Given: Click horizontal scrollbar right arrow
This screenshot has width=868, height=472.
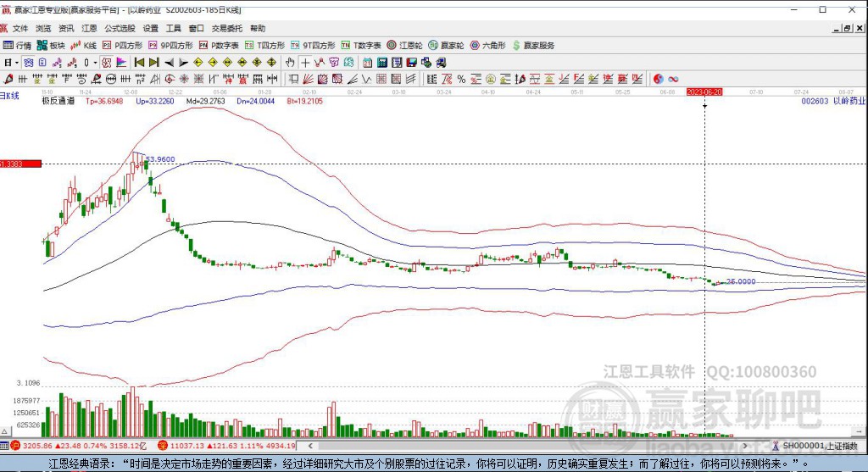Looking at the screenshot, I should click(745, 446).
